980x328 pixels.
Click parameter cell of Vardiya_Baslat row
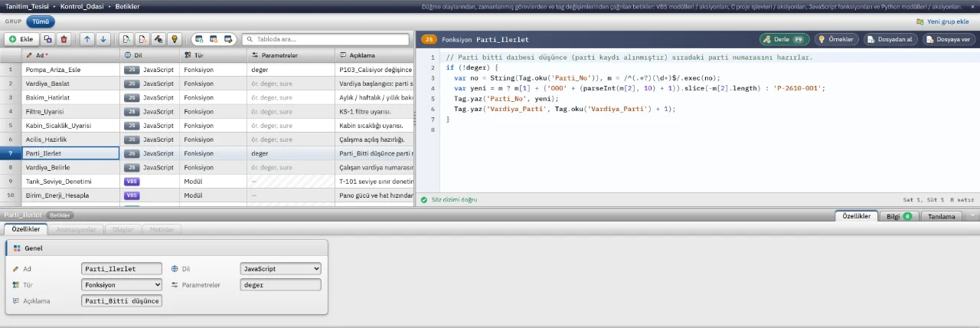point(291,84)
